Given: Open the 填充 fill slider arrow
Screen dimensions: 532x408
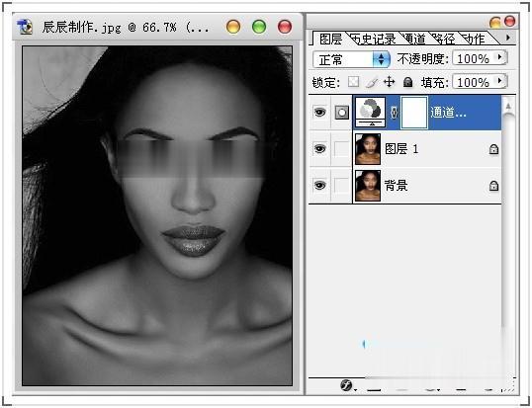Looking at the screenshot, I should tap(500, 81).
